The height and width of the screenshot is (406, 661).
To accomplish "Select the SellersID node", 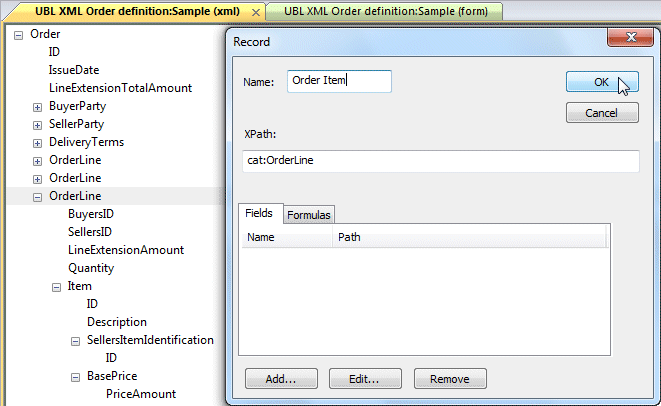I will click(x=90, y=232).
